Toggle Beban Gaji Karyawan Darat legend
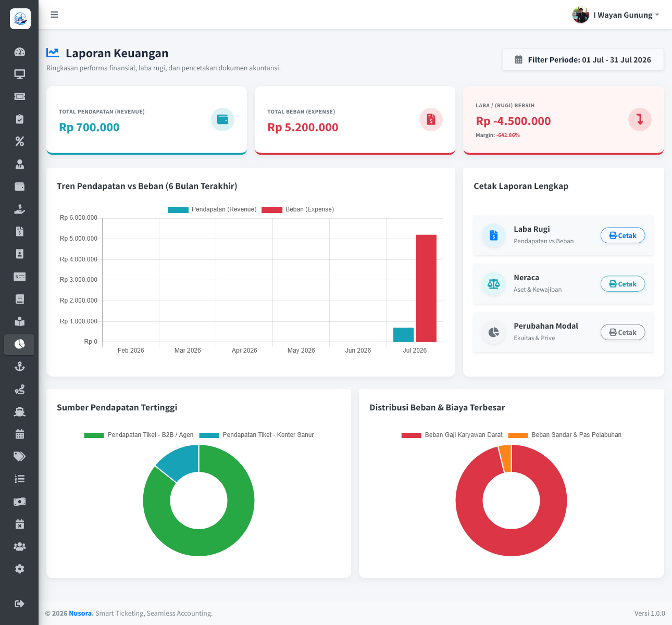 (452, 435)
